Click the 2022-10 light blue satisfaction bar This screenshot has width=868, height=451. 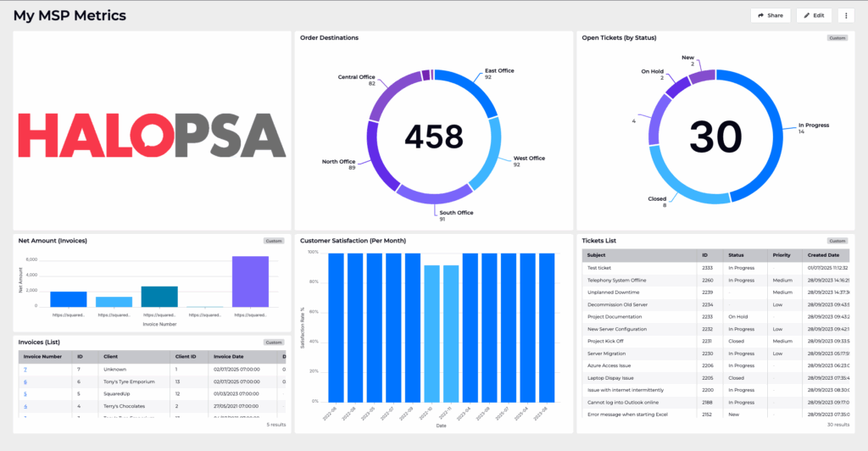point(431,334)
